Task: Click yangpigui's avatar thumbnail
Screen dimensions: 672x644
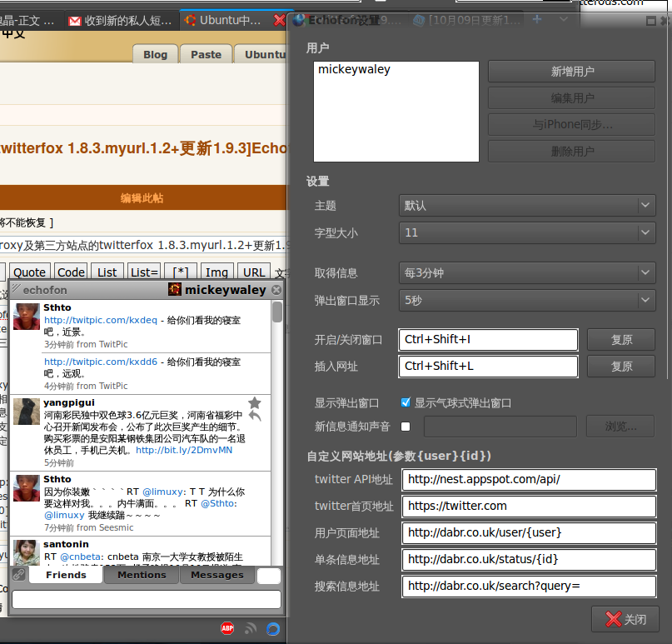Action: pos(26,412)
